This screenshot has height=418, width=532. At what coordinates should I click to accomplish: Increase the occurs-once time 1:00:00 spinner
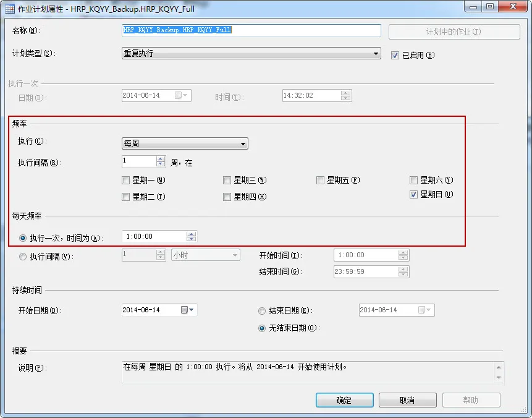(191, 234)
